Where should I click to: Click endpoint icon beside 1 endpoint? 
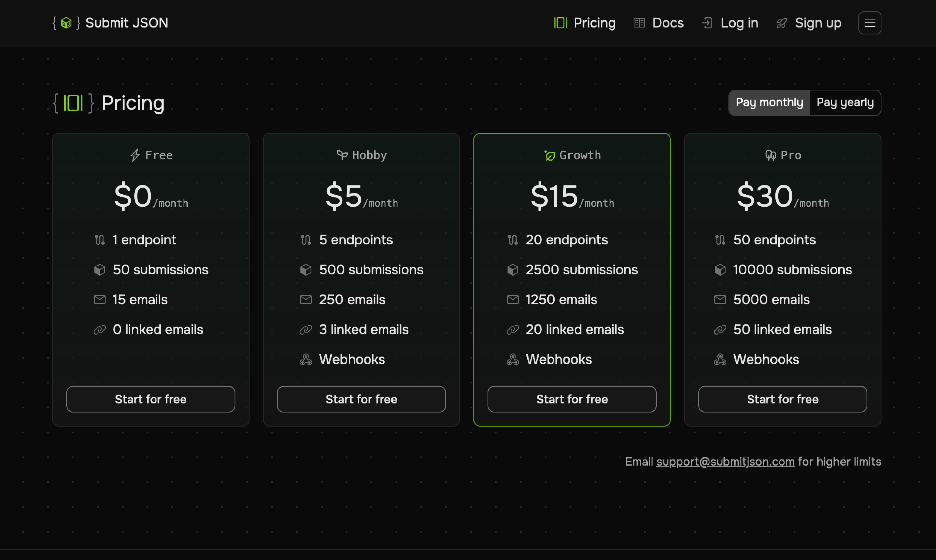(100, 240)
